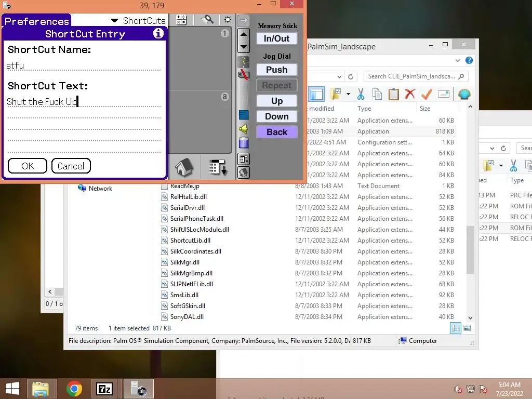Click the Copy icon in PalmSim_landscape toolbar
The height and width of the screenshot is (399, 532).
pos(377,94)
